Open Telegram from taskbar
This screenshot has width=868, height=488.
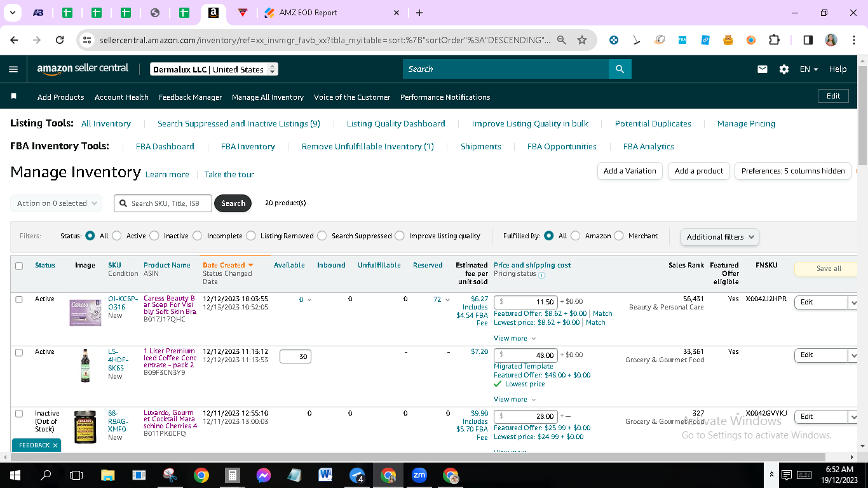pos(357,475)
